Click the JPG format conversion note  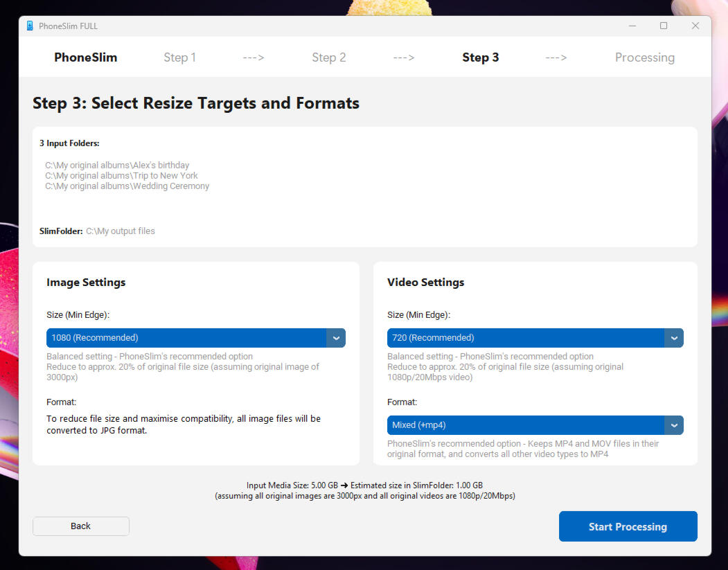184,425
